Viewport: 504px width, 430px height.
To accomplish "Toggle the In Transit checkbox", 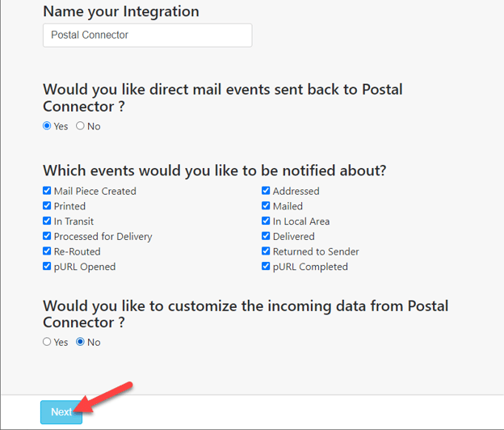I will (x=47, y=221).
